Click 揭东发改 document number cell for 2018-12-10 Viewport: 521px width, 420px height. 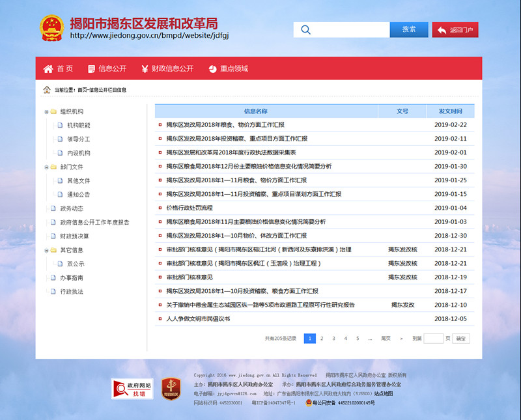(402, 305)
